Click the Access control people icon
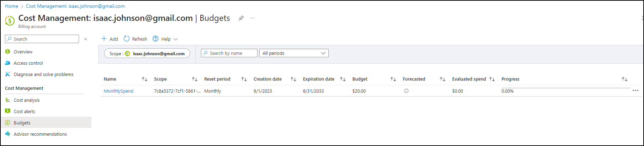 pos(8,63)
